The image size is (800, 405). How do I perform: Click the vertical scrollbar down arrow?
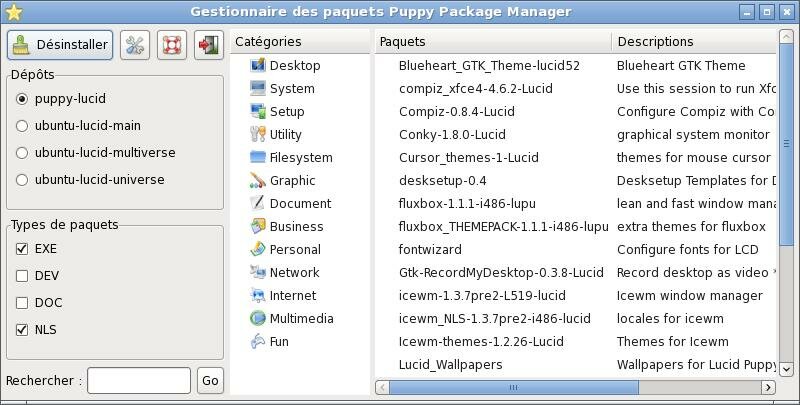(786, 368)
